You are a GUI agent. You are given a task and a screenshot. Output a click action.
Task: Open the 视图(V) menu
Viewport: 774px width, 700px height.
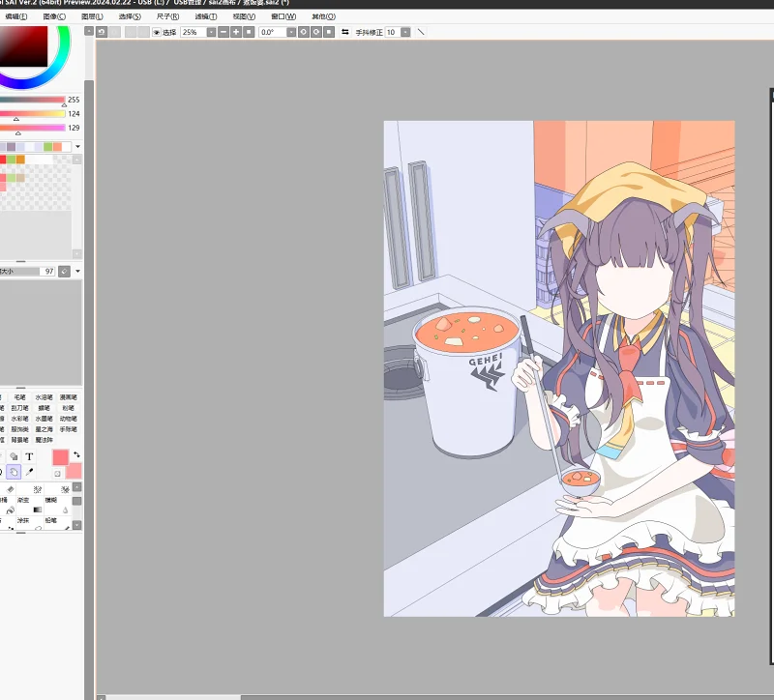tap(244, 16)
